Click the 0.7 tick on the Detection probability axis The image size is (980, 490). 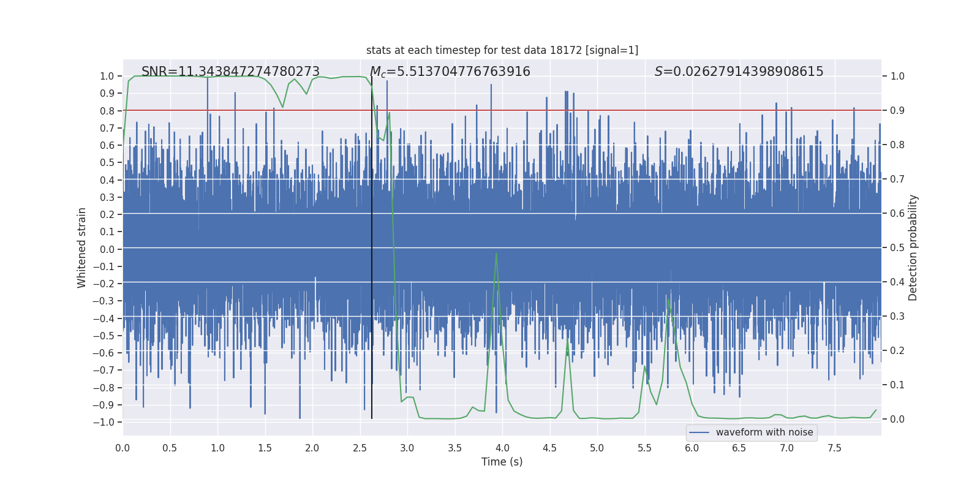[x=897, y=179]
